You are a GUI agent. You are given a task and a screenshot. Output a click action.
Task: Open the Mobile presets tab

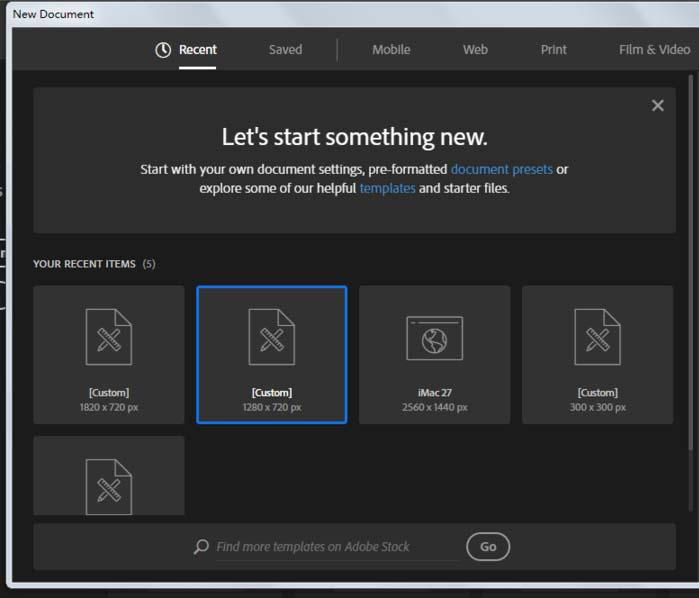(391, 49)
